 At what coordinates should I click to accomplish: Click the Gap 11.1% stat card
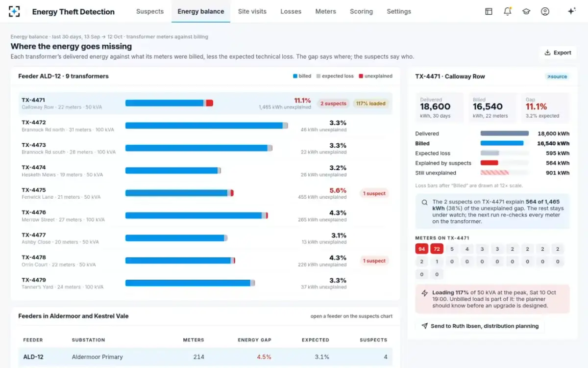point(545,107)
